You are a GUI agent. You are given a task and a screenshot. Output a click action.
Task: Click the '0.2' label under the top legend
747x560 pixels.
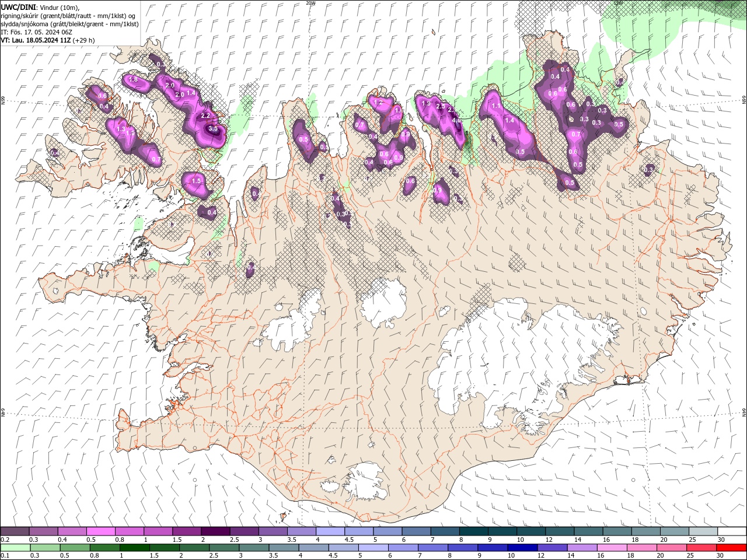click(6, 540)
